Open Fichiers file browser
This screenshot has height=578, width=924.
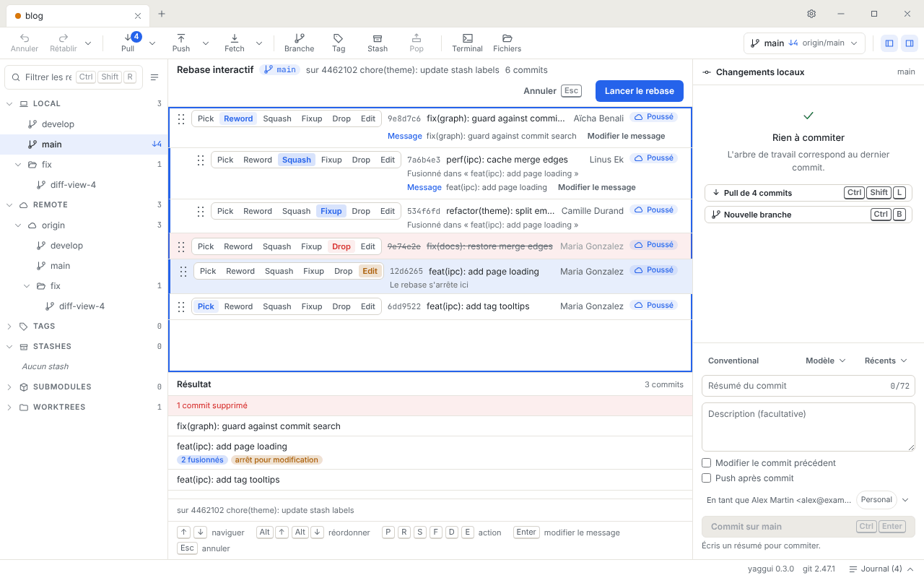[x=507, y=43]
